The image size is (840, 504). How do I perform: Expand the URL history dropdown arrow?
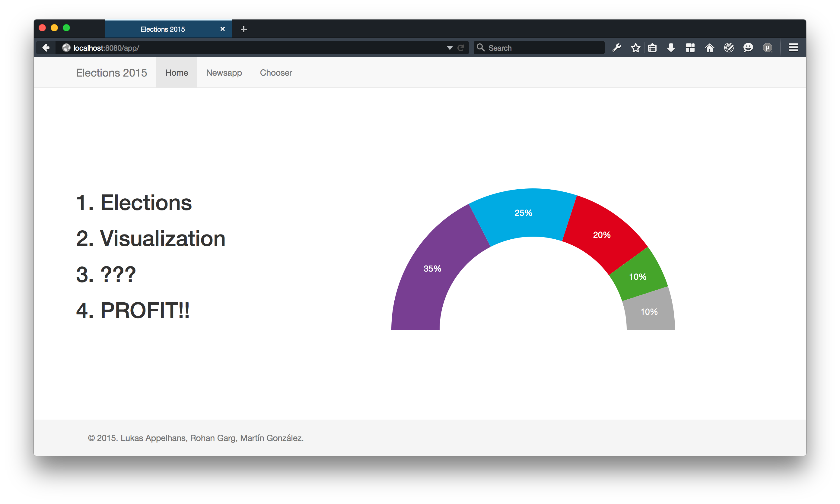(450, 48)
